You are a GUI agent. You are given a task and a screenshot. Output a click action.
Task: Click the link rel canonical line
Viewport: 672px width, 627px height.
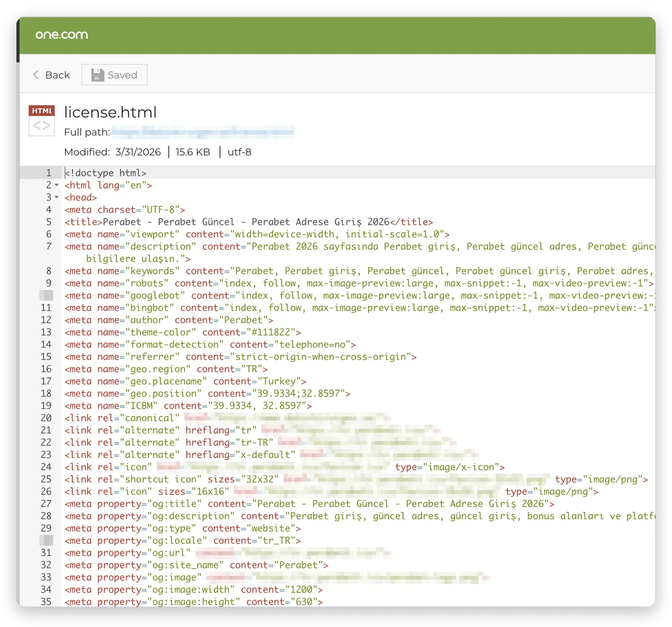tap(228, 418)
